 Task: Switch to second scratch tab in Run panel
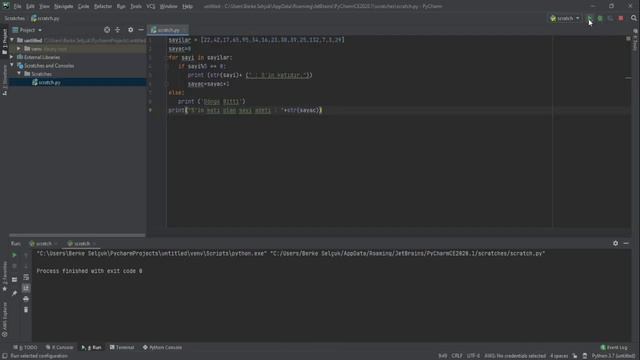pos(81,243)
